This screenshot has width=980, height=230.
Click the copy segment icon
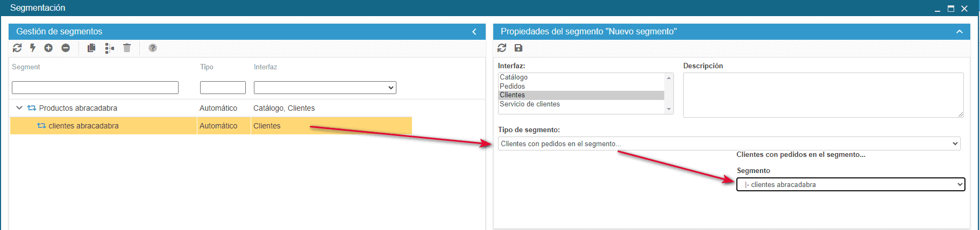(x=91, y=48)
